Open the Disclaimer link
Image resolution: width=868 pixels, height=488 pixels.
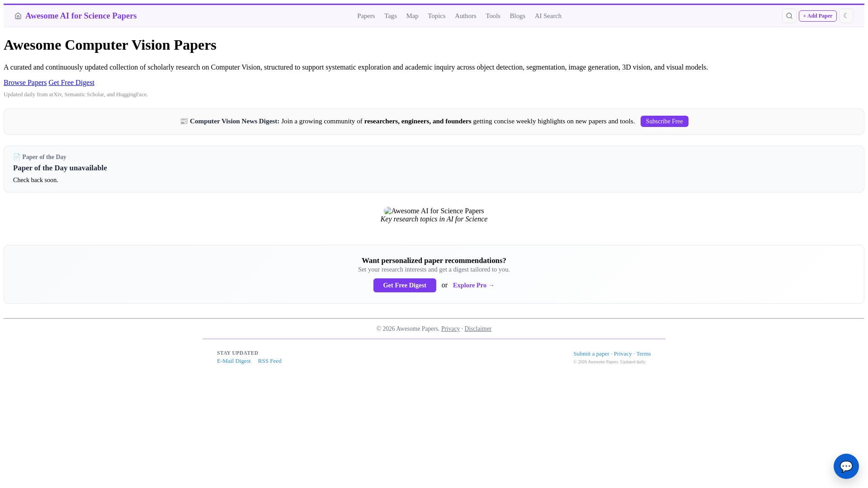click(x=478, y=329)
